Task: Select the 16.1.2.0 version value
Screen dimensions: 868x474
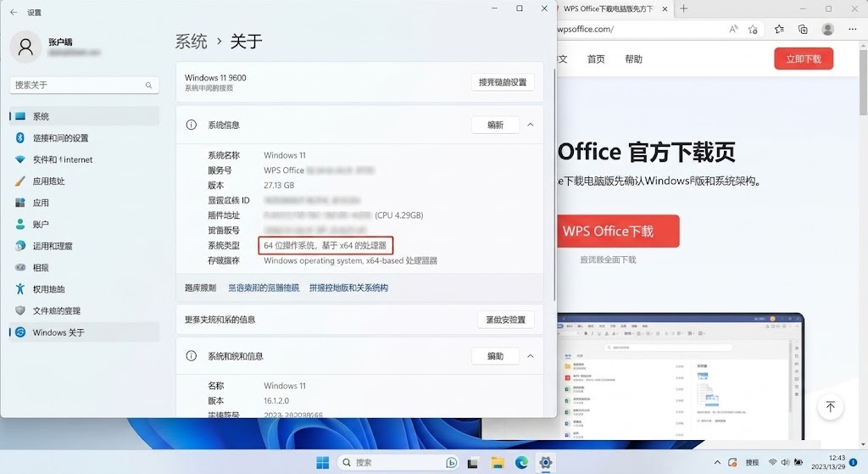Action: (276, 401)
